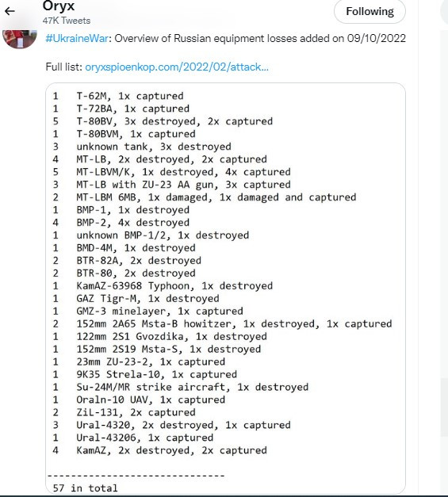Open the oryxspioenkop.com full list link
The image size is (448, 497).
click(x=177, y=67)
